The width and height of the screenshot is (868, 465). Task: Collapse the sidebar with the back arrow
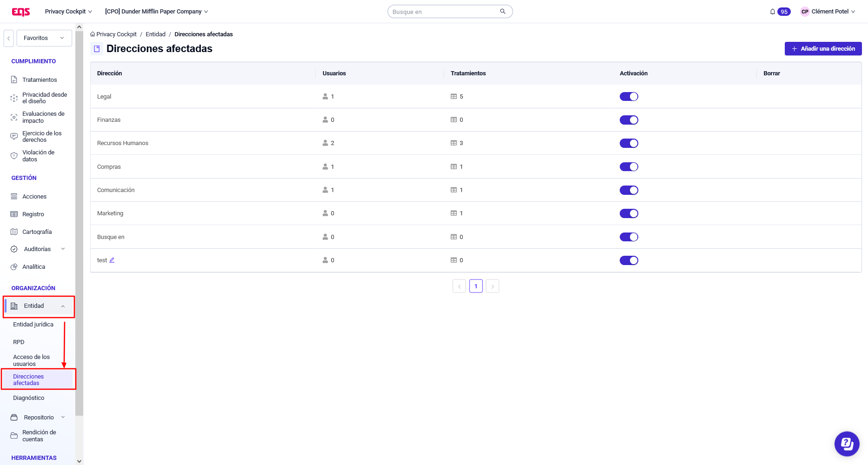[x=8, y=38]
